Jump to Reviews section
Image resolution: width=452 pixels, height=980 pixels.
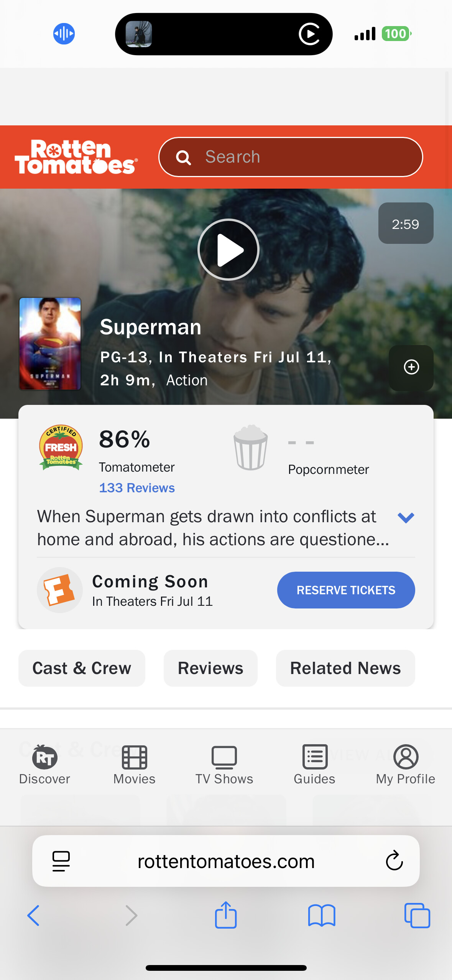coord(210,668)
